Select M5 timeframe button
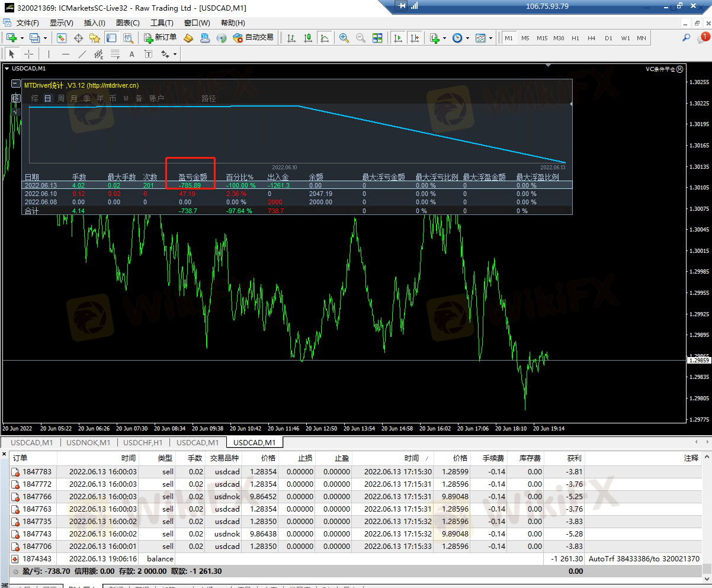Image resolution: width=712 pixels, height=588 pixels. point(525,38)
